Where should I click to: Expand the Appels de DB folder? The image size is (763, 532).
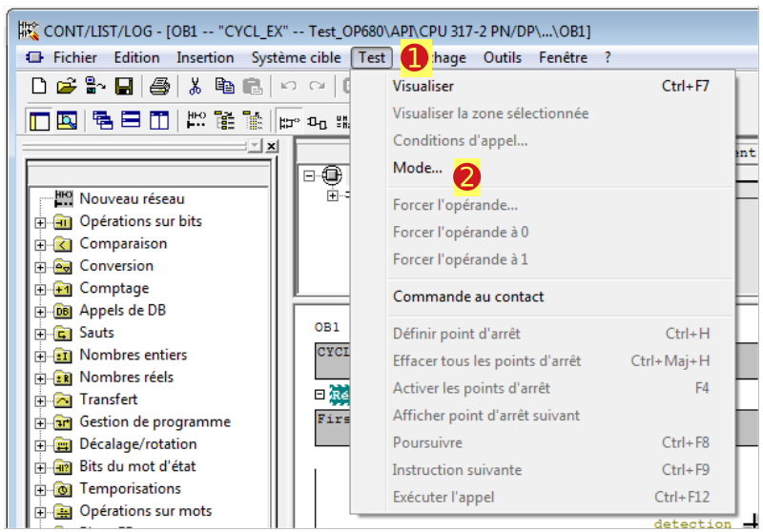[x=40, y=312]
